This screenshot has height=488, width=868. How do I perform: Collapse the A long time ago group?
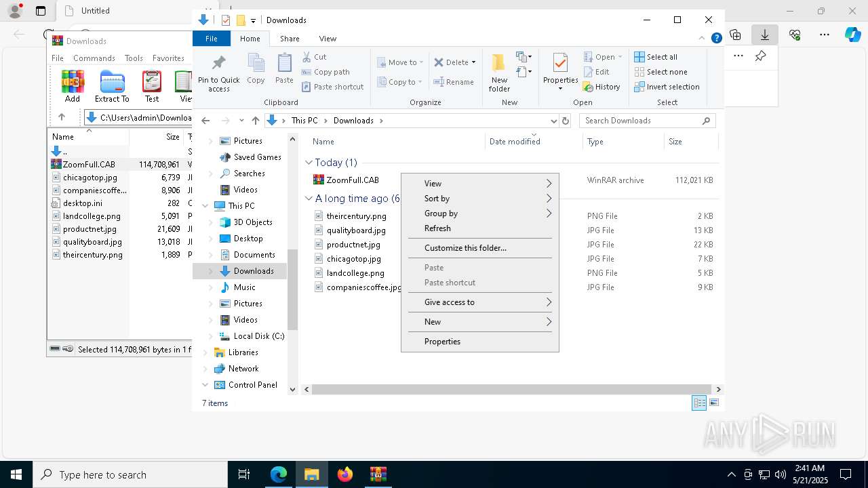tap(309, 199)
